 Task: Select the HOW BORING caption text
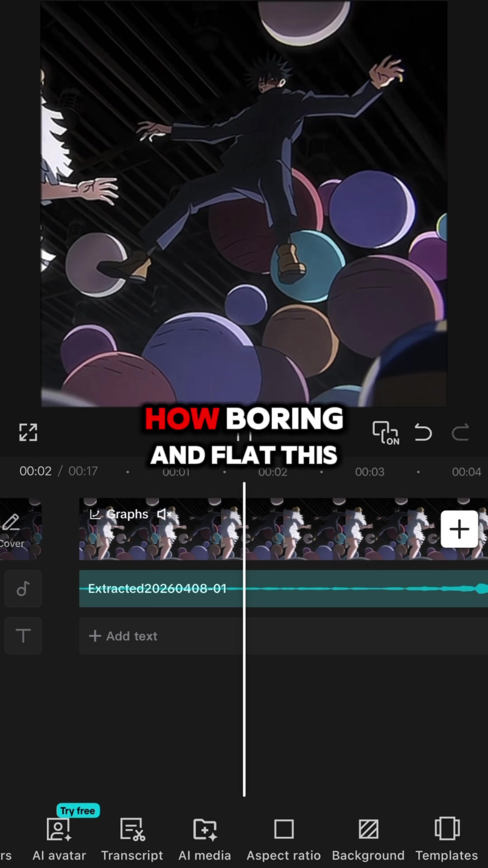244,418
